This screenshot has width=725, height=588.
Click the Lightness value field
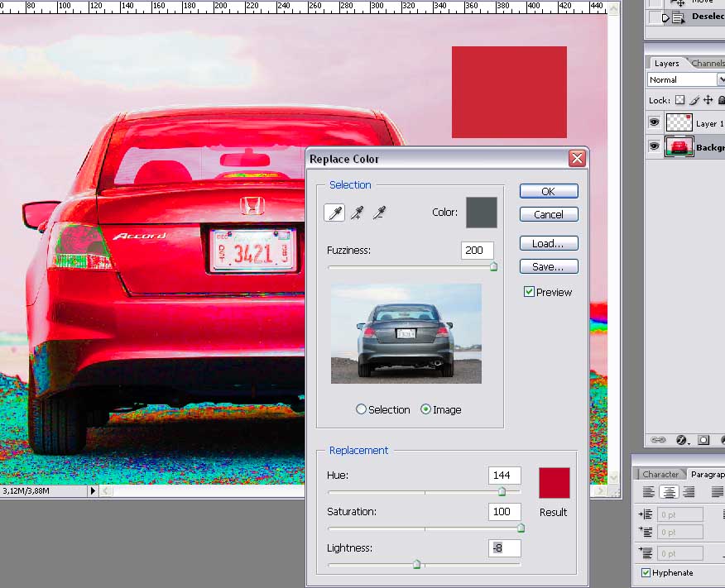tap(505, 548)
